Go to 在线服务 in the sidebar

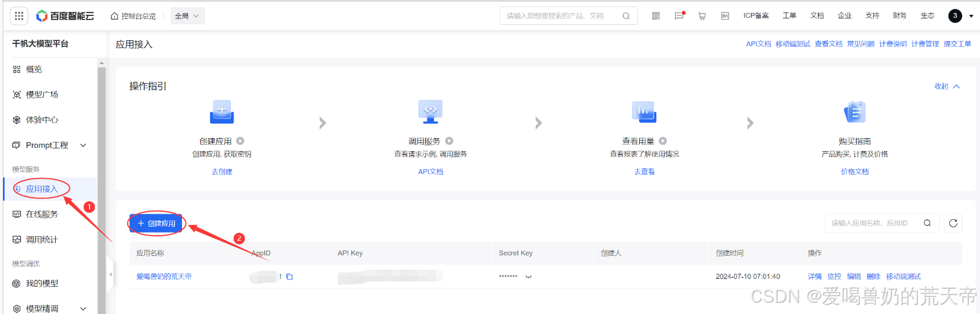coord(42,214)
